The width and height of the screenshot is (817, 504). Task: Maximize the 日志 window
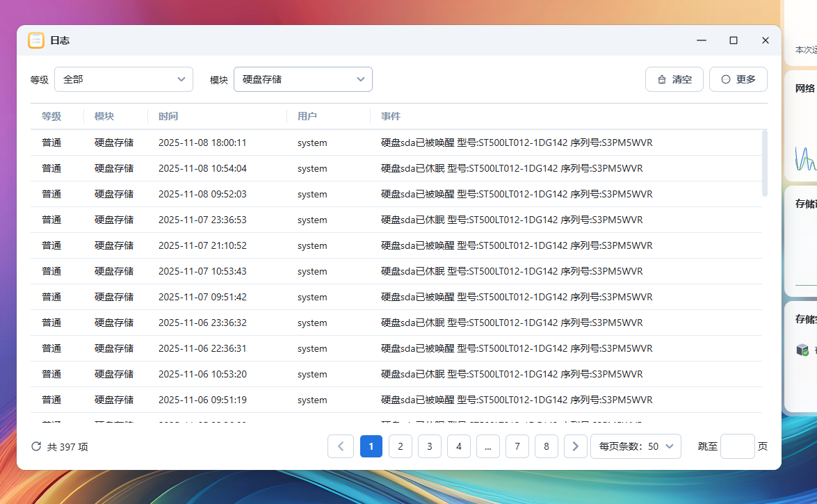733,40
